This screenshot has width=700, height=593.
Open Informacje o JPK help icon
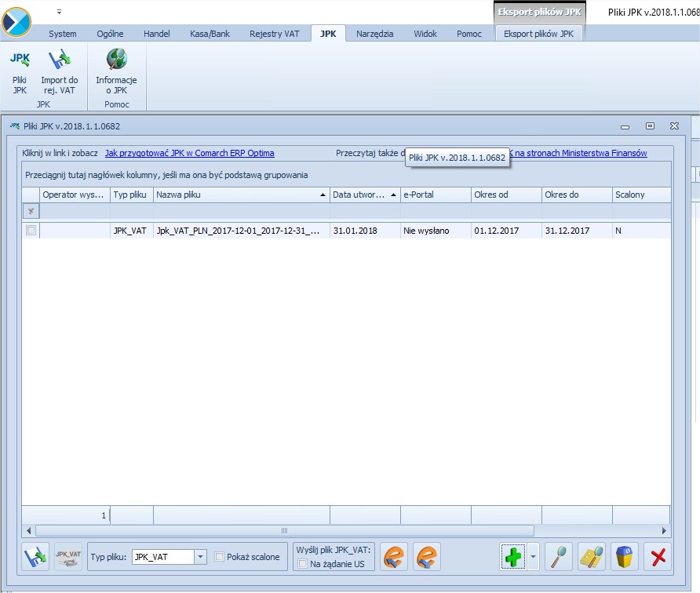pyautogui.click(x=116, y=72)
